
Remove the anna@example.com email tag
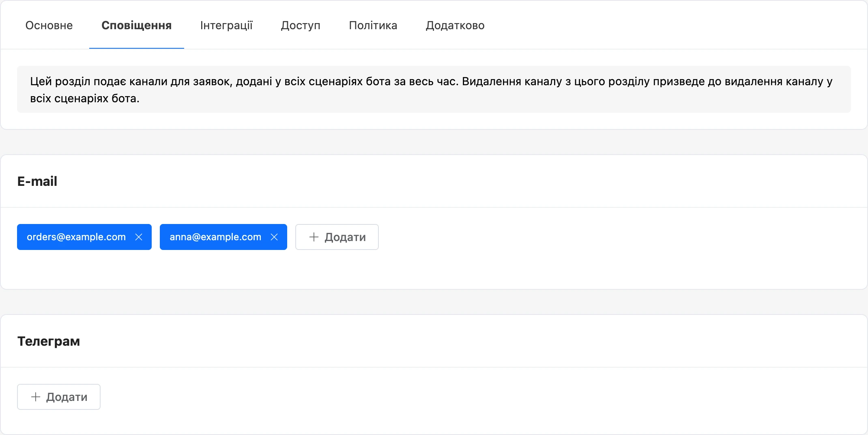[274, 237]
